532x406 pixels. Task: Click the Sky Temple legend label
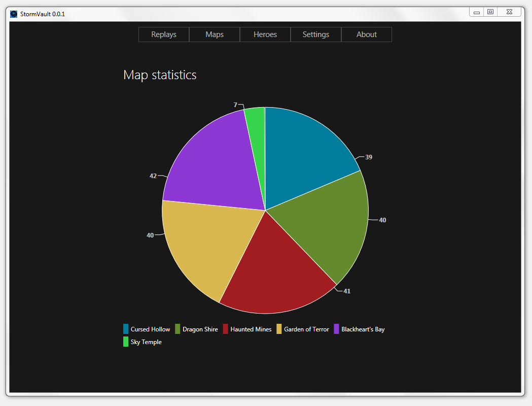(x=146, y=342)
